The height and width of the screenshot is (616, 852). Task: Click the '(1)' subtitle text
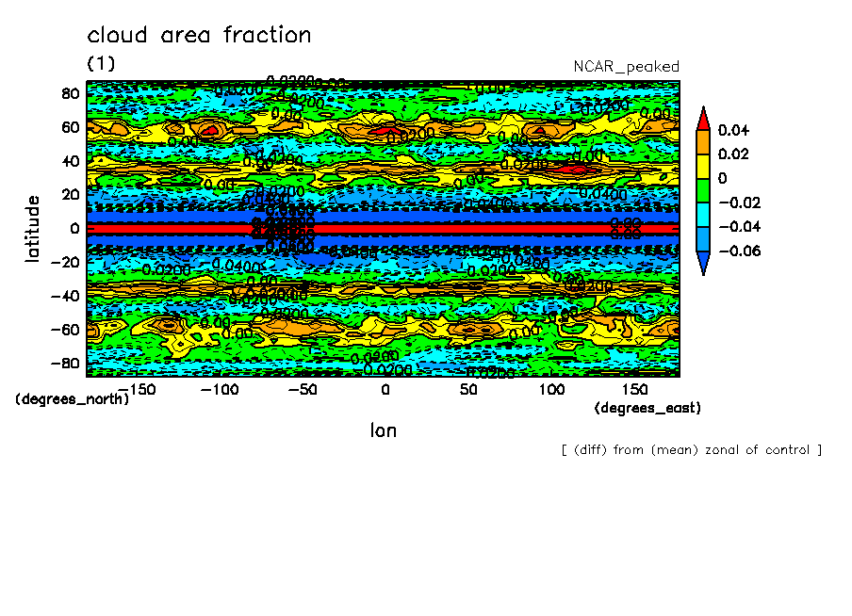(x=101, y=63)
